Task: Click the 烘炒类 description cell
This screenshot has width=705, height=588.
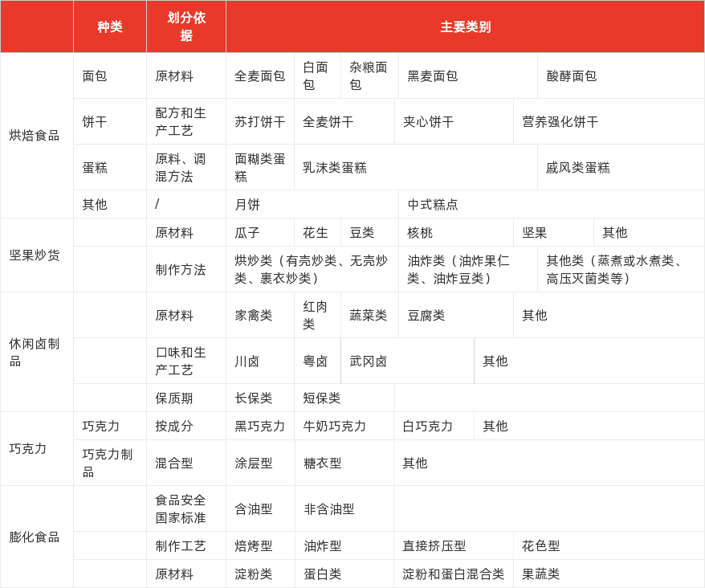Action: [x=312, y=269]
